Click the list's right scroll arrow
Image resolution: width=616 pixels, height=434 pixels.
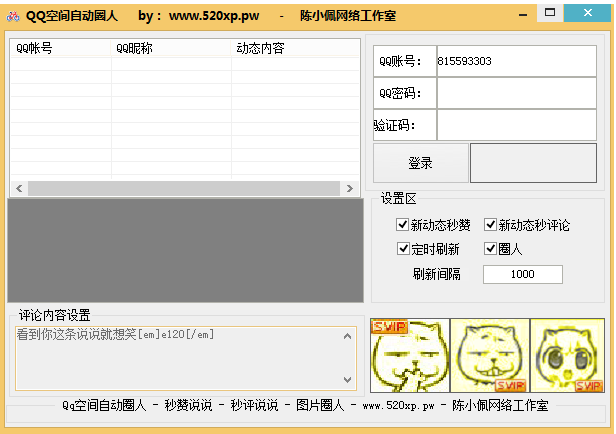(349, 188)
